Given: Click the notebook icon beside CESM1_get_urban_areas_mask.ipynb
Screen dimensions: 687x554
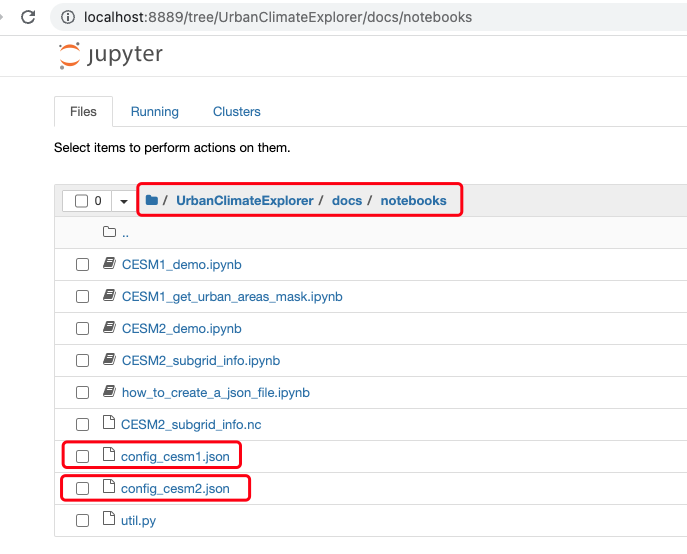Looking at the screenshot, I should pos(109,295).
